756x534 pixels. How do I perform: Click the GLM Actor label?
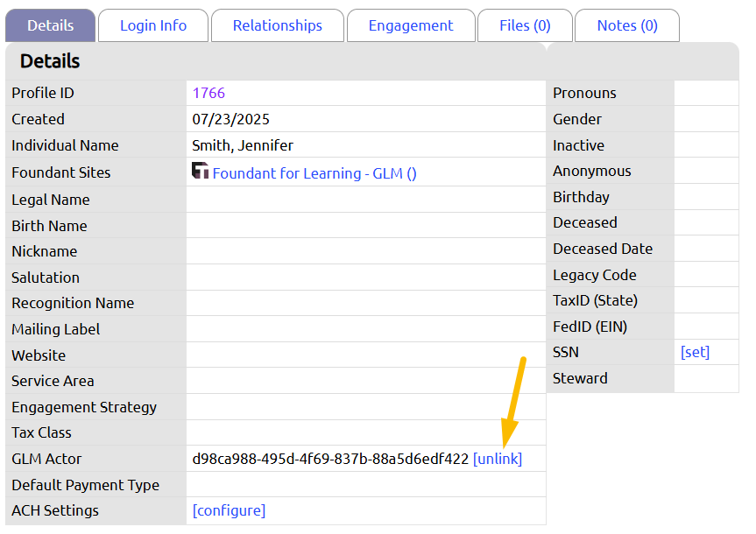(46, 459)
